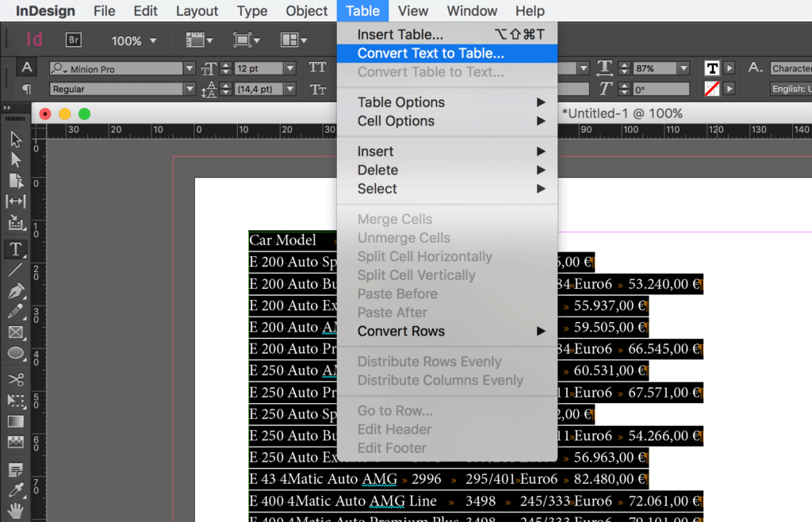Click the ruler origin corner box
Image resolution: width=812 pixels, height=522 pixels.
(x=39, y=130)
